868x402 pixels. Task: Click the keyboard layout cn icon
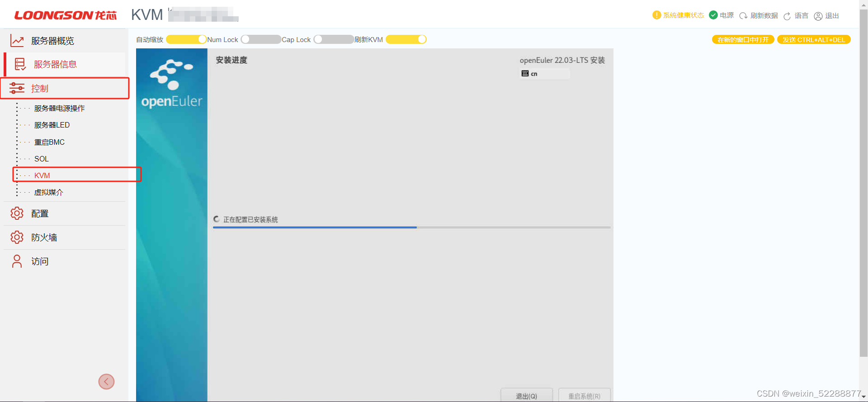(x=525, y=73)
